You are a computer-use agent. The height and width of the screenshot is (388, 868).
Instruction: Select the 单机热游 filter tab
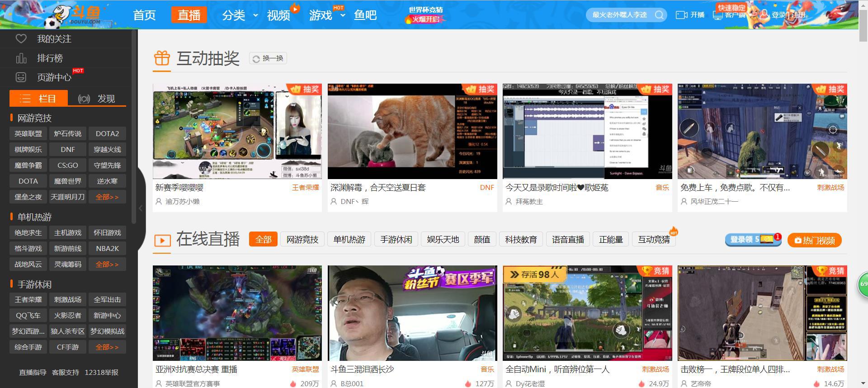349,240
